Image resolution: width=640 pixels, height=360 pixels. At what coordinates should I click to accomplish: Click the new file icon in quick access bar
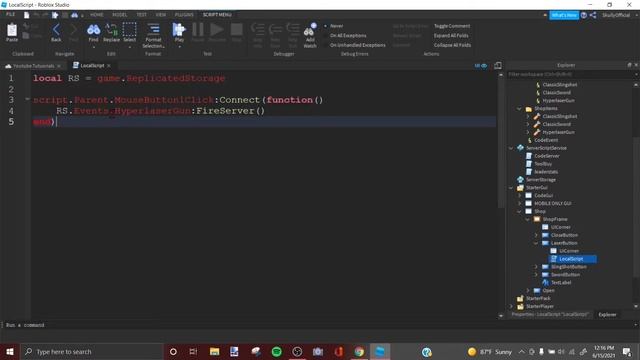27,15
